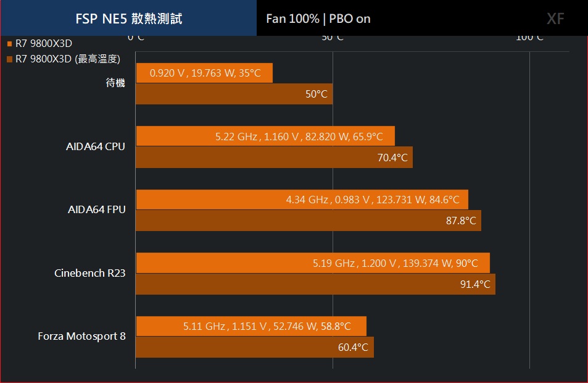Click the Forza Motosport 8 category label
Screen dimensions: 588x383
click(81, 336)
